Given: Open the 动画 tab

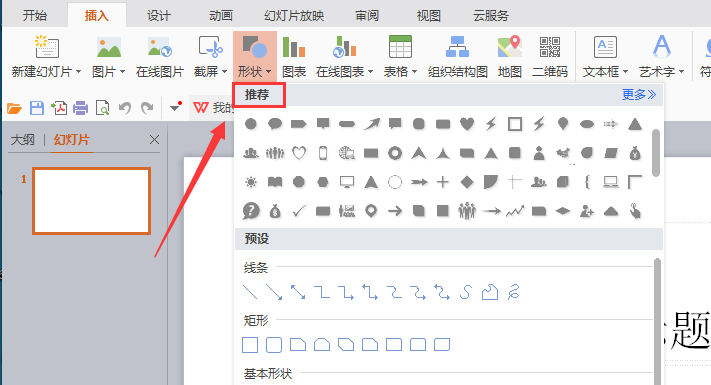Looking at the screenshot, I should (220, 16).
